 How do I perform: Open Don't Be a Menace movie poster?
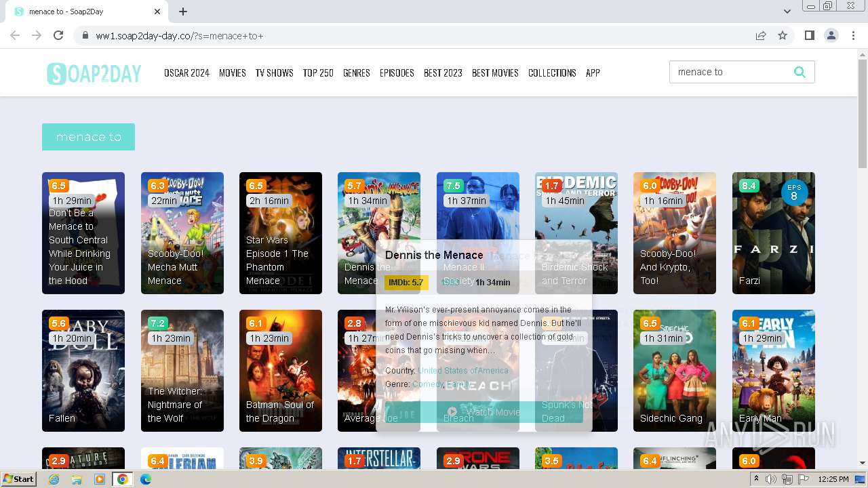click(83, 233)
